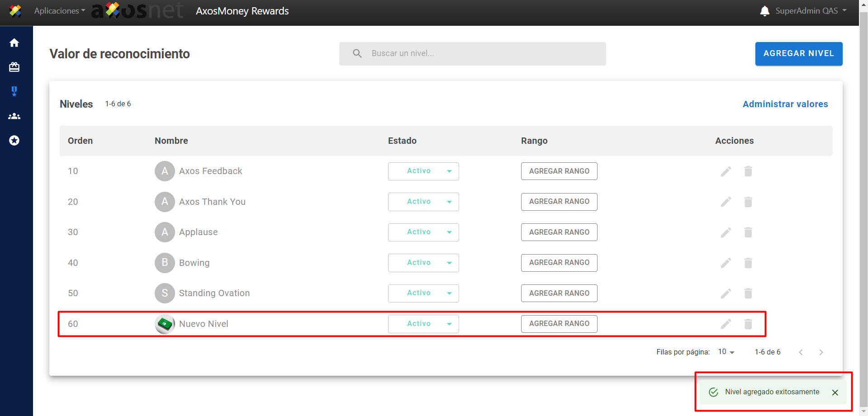Open the gift card sidebar icon
Screen dimensions: 868x416
point(14,67)
